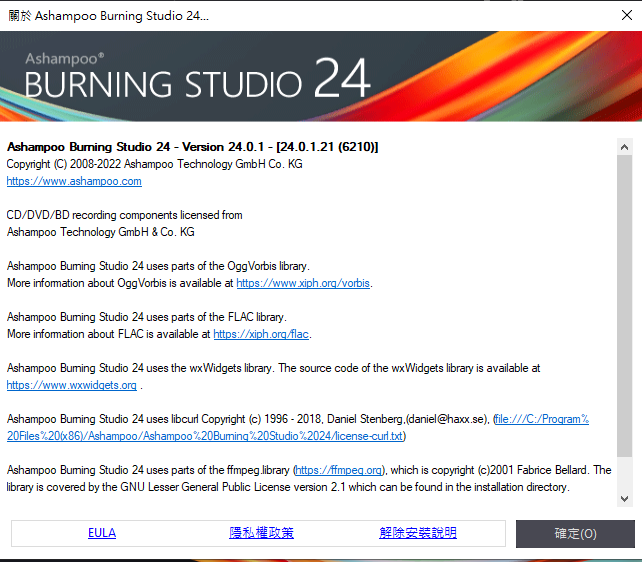Viewport: 642px width, 562px height.
Task: Click the Burning Studio 24 banner logo
Action: (197, 80)
